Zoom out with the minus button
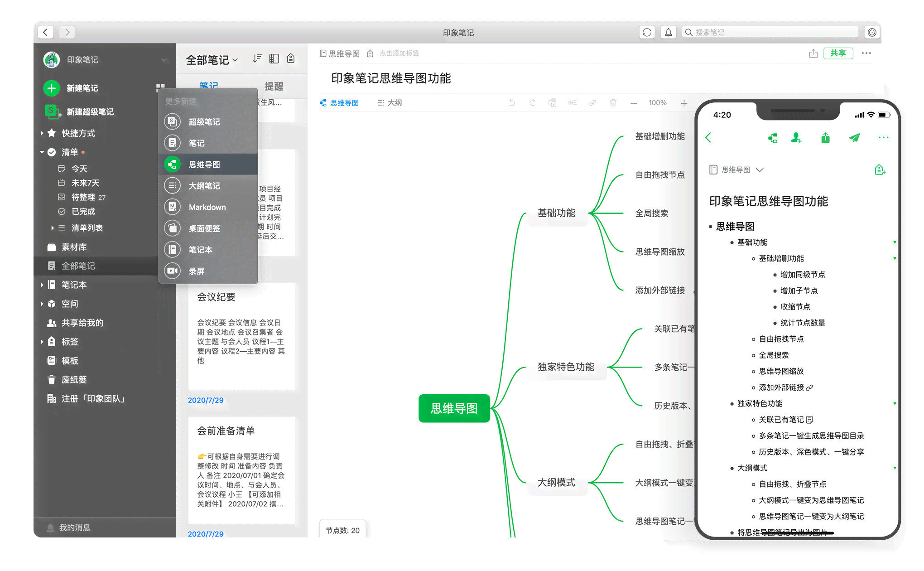The width and height of the screenshot is (924, 571). pyautogui.click(x=634, y=103)
